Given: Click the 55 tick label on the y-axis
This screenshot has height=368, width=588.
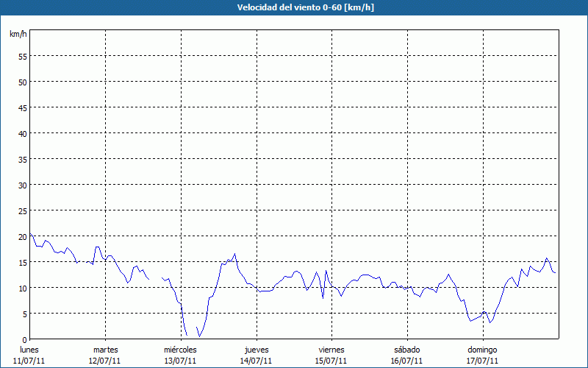Looking at the screenshot, I should (x=22, y=56).
